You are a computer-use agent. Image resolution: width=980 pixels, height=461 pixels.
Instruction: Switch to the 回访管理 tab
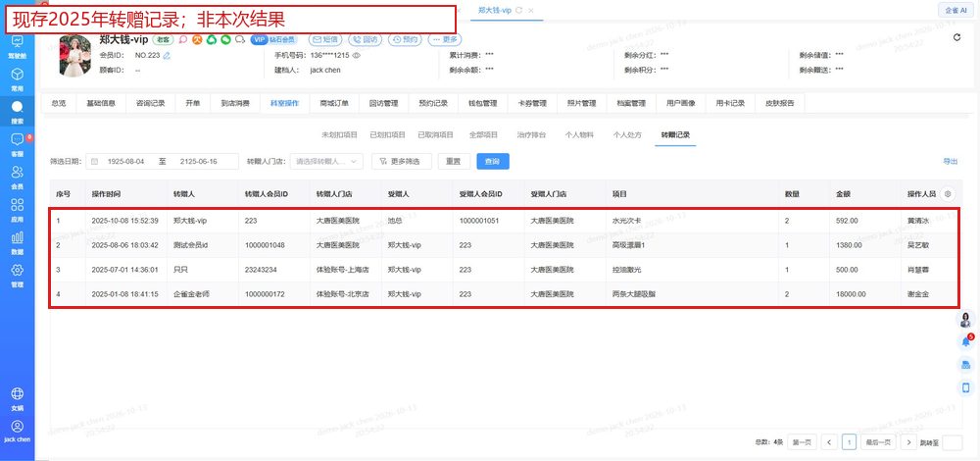(x=384, y=104)
